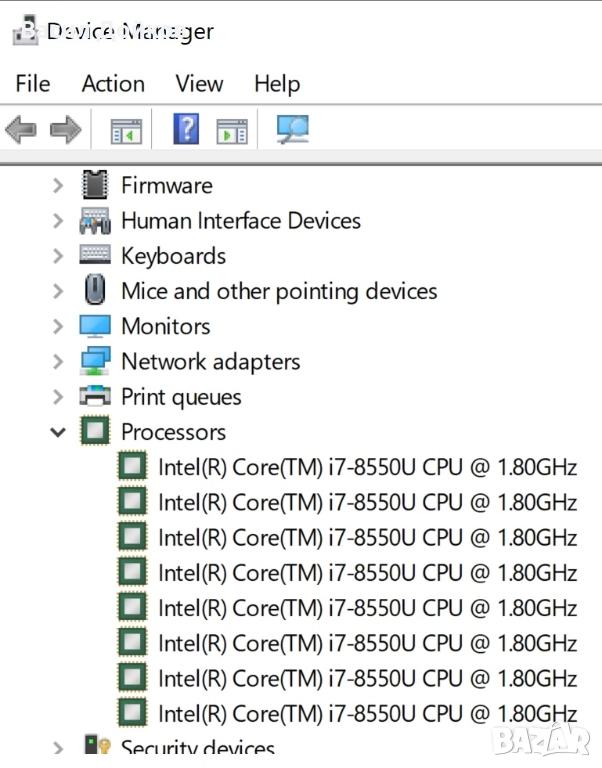Select the Print queues printer icon
Image resolution: width=602 pixels, height=768 pixels.
95,397
